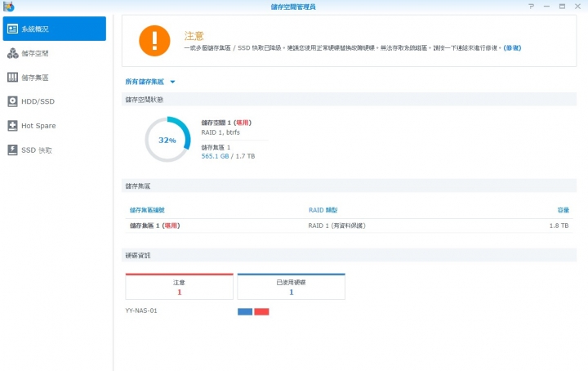Image resolution: width=588 pixels, height=371 pixels.
Task: Click the SSD 快取 cache icon
Action: click(12, 150)
